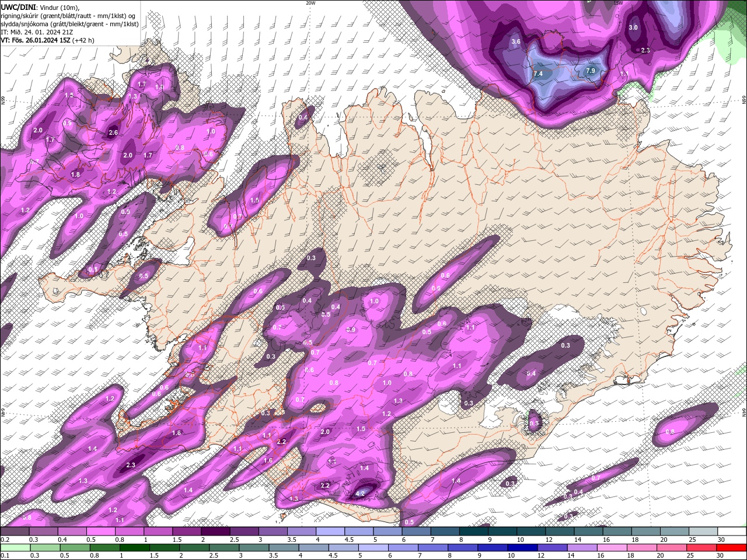Viewport: 747px width, 560px height.
Task: Click the darkest purple 2 swatch in upper colorbar
Action: tap(215, 531)
